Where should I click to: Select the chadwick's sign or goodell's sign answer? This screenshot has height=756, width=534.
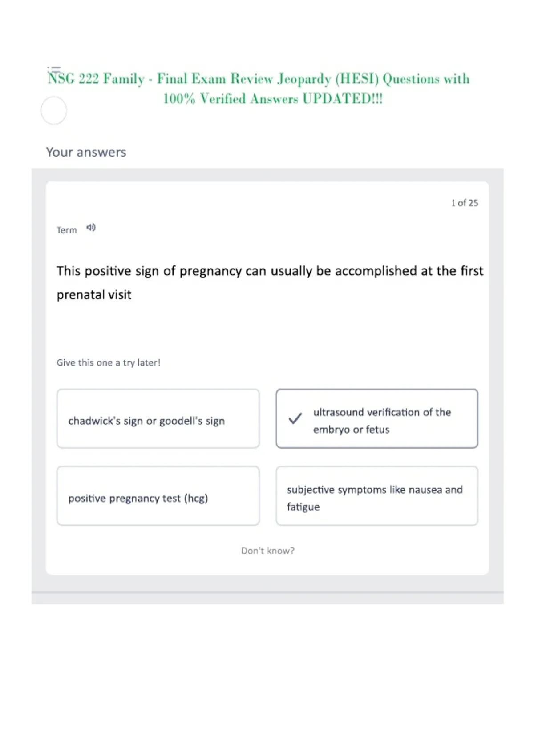tap(158, 418)
